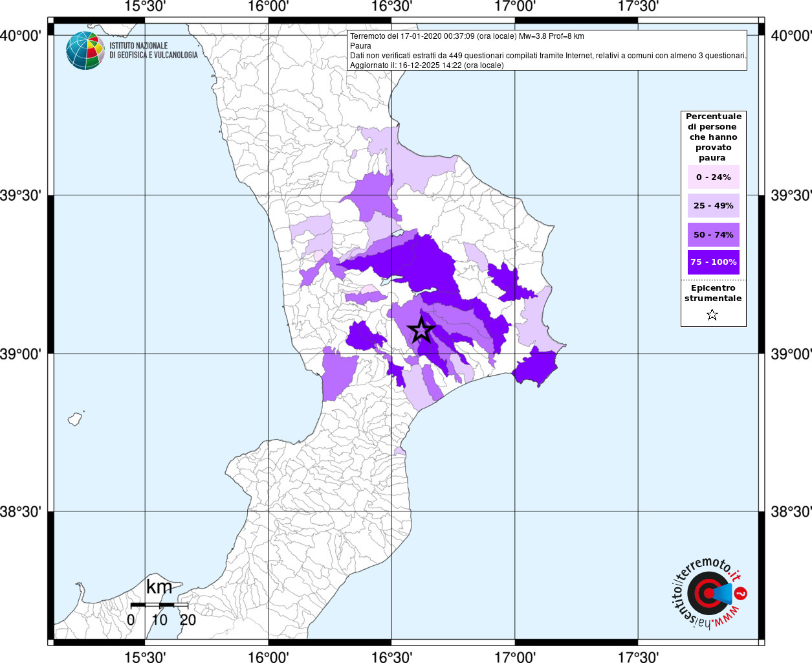Screen dimensions: 812x663
Task: Click the INGV globe logo
Action: [85, 51]
